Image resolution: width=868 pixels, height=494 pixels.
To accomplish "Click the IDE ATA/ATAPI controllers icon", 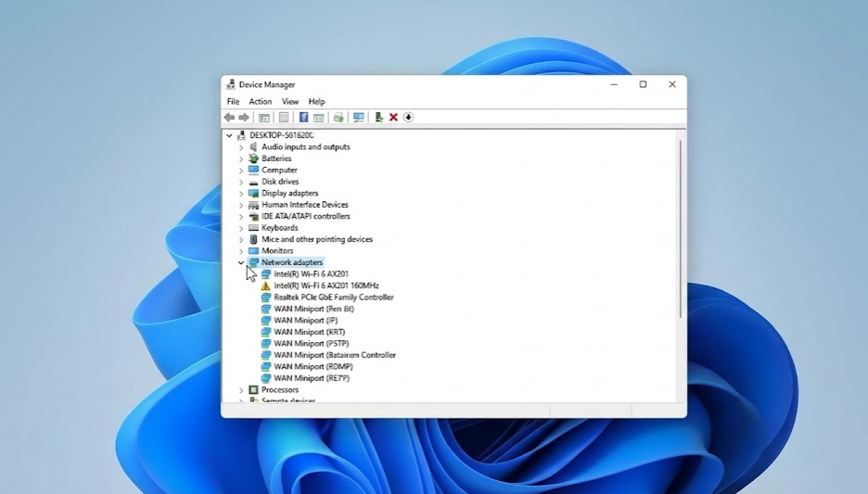I will pos(253,216).
